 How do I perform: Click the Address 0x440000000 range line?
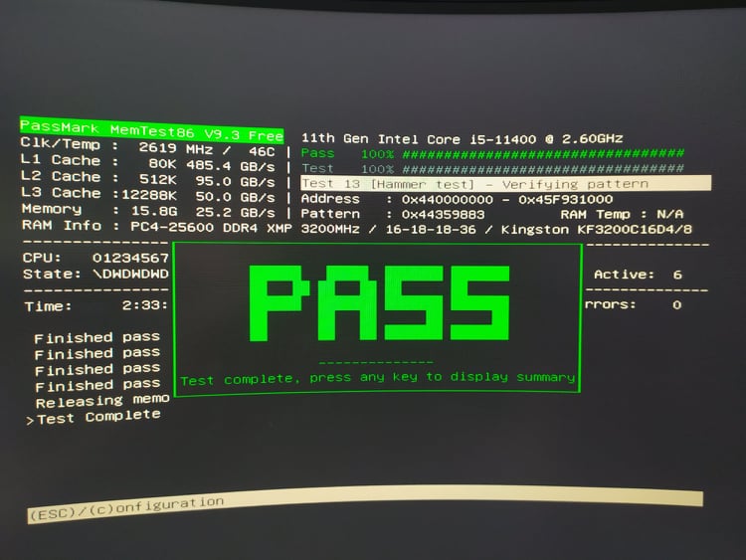point(457,199)
